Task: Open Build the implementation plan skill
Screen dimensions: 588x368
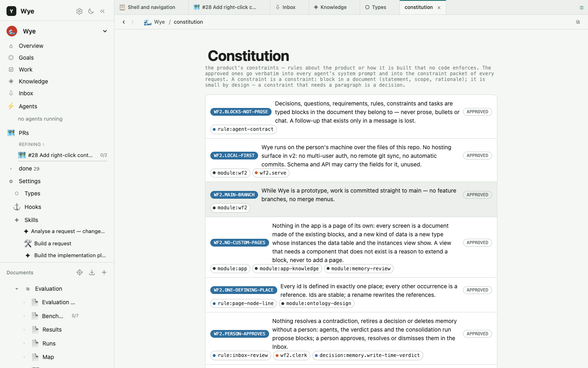Action: coord(70,255)
